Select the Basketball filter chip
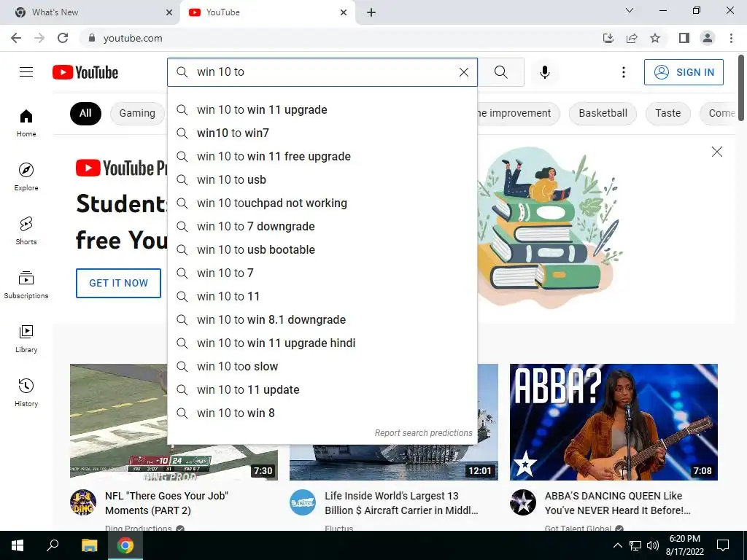The image size is (747, 560). pyautogui.click(x=603, y=113)
